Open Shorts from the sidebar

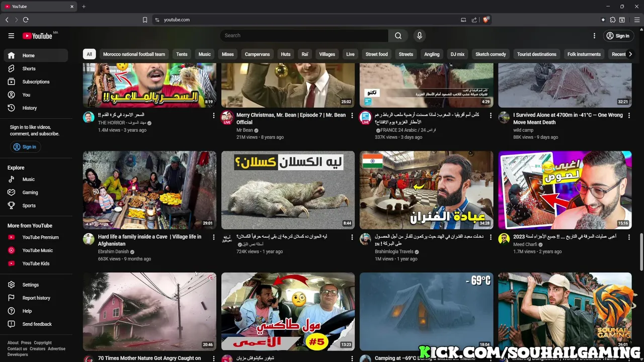coord(36,69)
